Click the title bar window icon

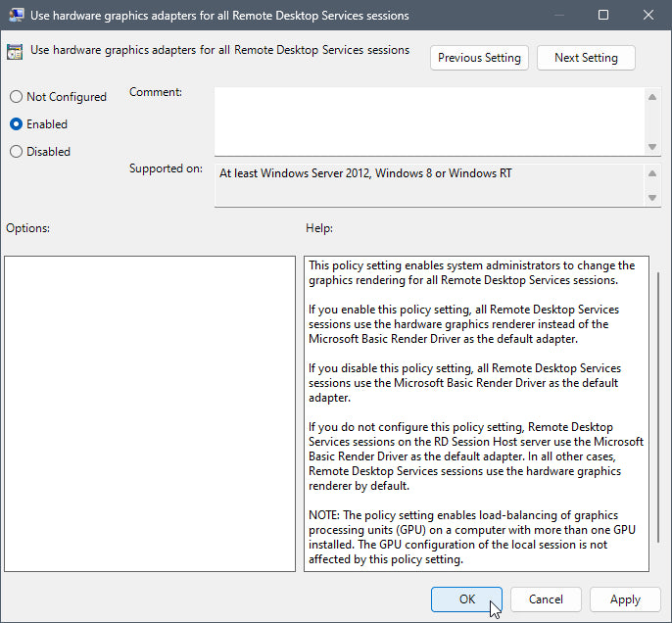click(17, 16)
